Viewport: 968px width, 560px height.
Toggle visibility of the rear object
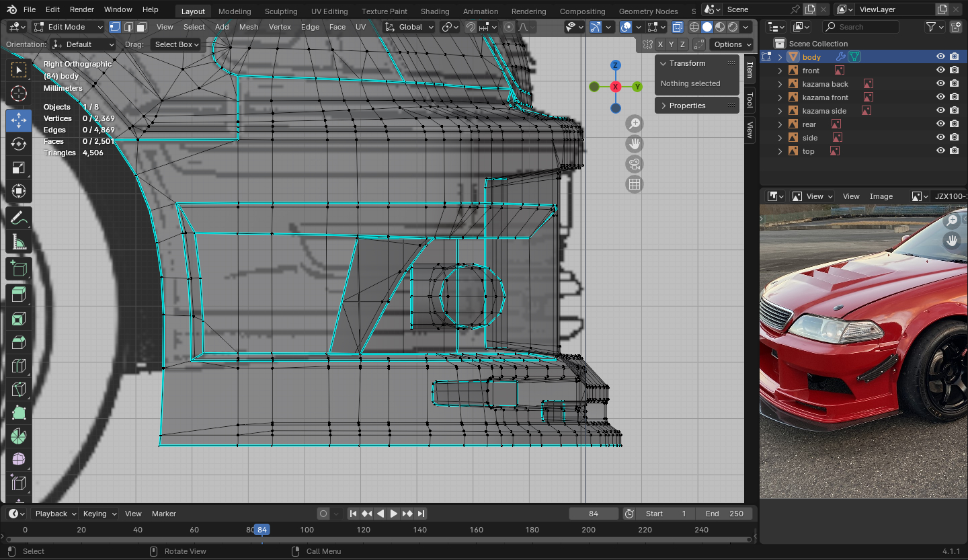pyautogui.click(x=940, y=124)
